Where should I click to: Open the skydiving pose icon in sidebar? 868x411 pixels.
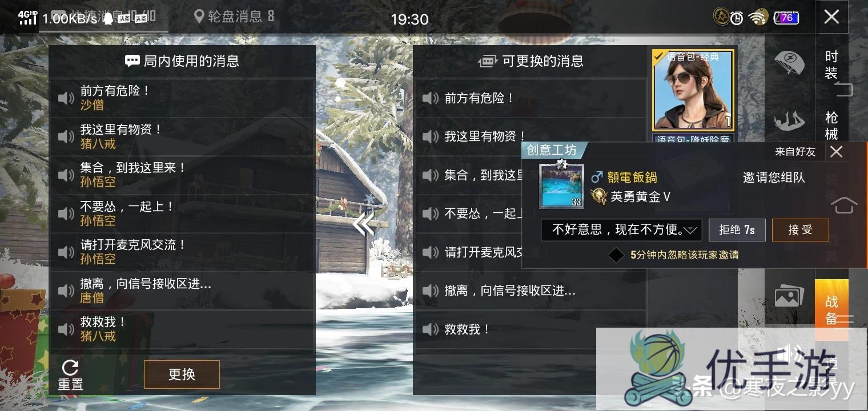(789, 121)
